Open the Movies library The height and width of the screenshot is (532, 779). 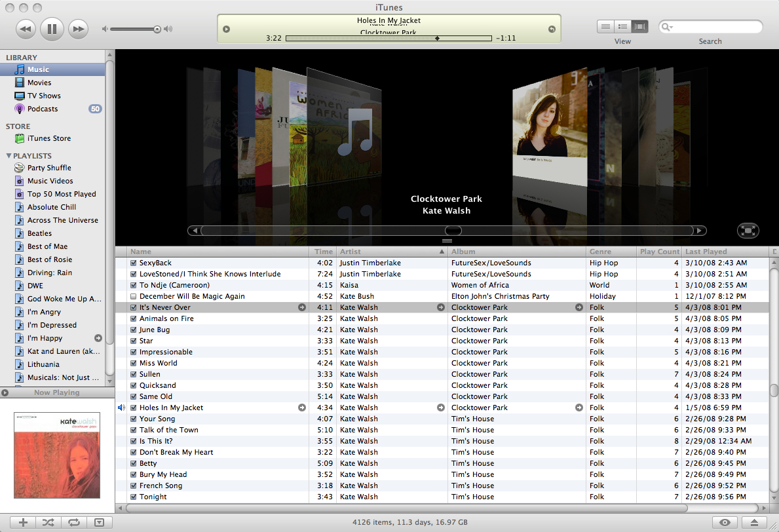[52, 83]
